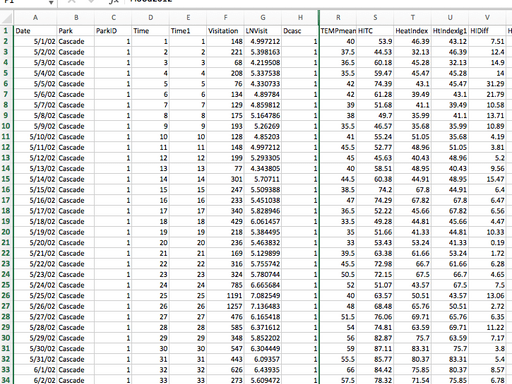This screenshot has width=512, height=384.
Task: Select date cell 5/14/02
Action: click(35, 179)
